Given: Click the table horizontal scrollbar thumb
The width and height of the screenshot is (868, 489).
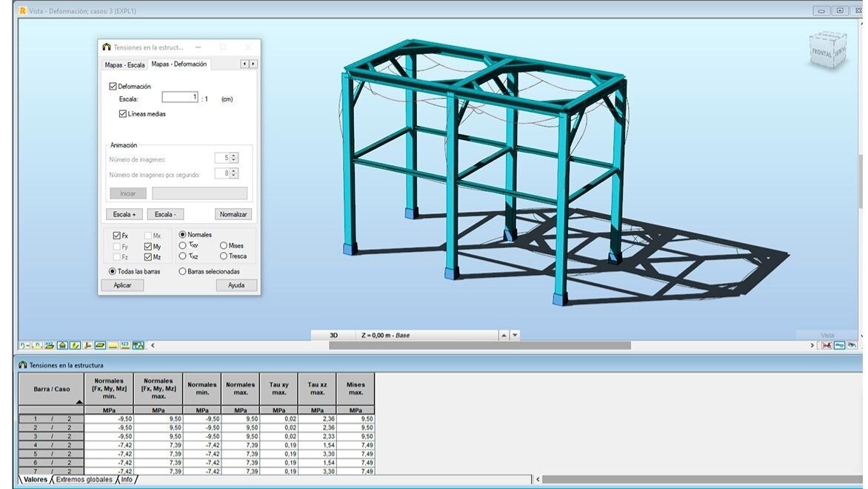Looking at the screenshot, I should (x=702, y=479).
